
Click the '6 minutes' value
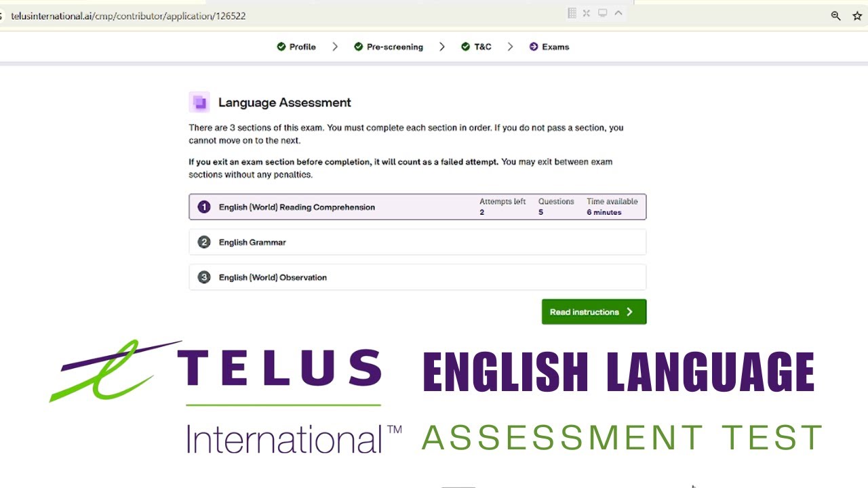pyautogui.click(x=604, y=212)
